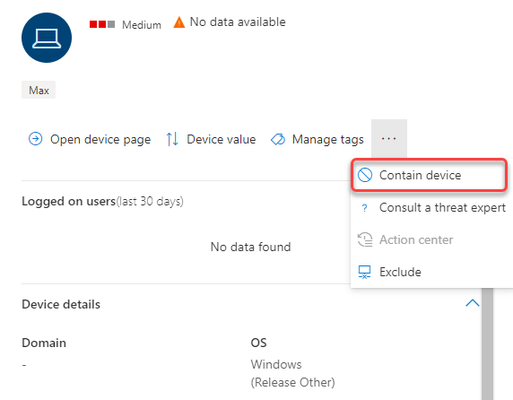Click the orange warning triangle icon

coord(179,22)
